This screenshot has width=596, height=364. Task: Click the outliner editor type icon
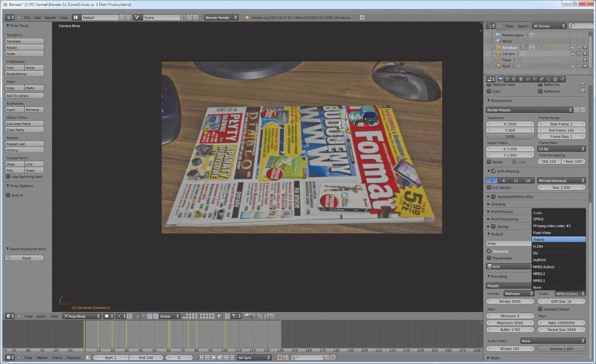click(x=491, y=26)
